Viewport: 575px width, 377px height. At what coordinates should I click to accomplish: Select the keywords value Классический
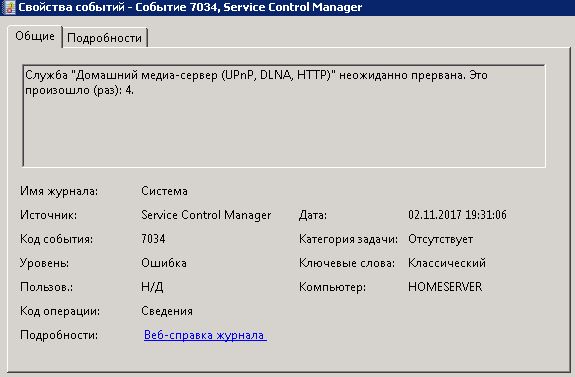(x=447, y=263)
